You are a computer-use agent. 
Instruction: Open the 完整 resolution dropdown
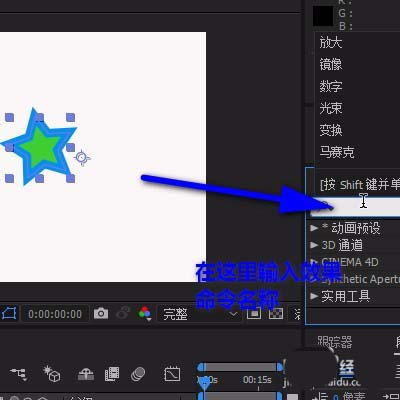(x=200, y=314)
